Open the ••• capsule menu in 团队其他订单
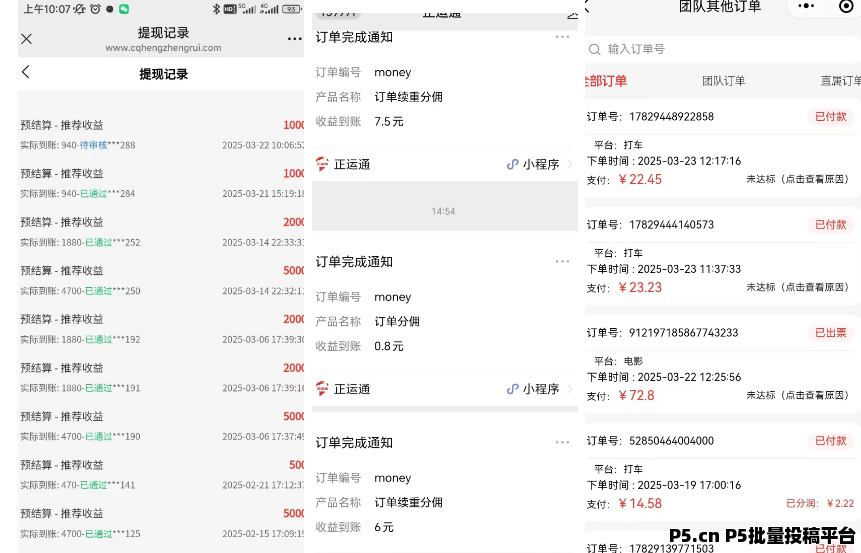The width and height of the screenshot is (861, 553). click(x=806, y=6)
